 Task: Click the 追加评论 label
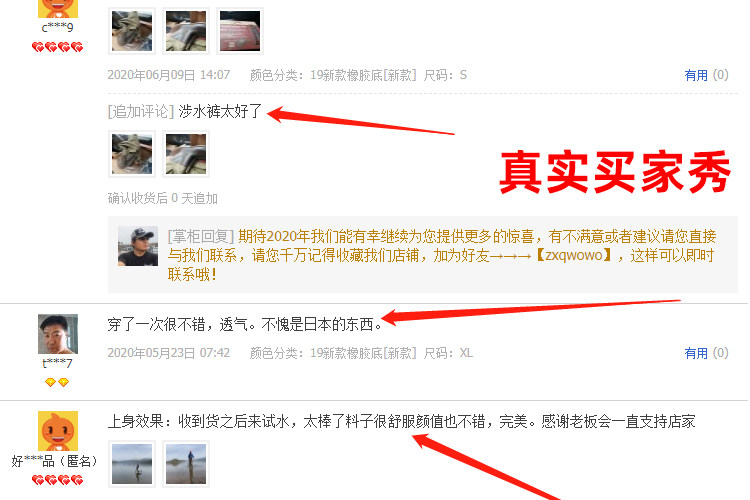141,111
